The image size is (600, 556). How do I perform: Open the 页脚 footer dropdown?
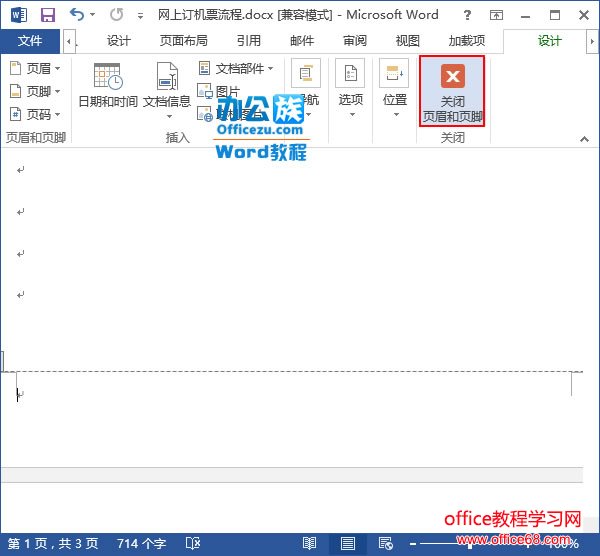35,91
